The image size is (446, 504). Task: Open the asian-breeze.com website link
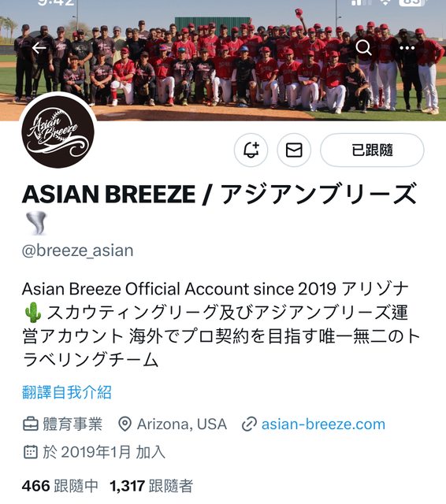(x=323, y=424)
